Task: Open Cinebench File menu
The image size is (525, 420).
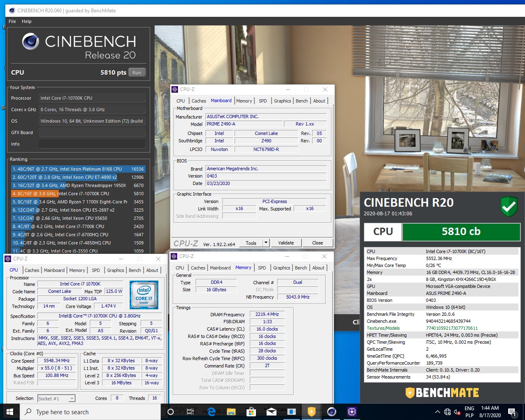Action: [x=12, y=21]
